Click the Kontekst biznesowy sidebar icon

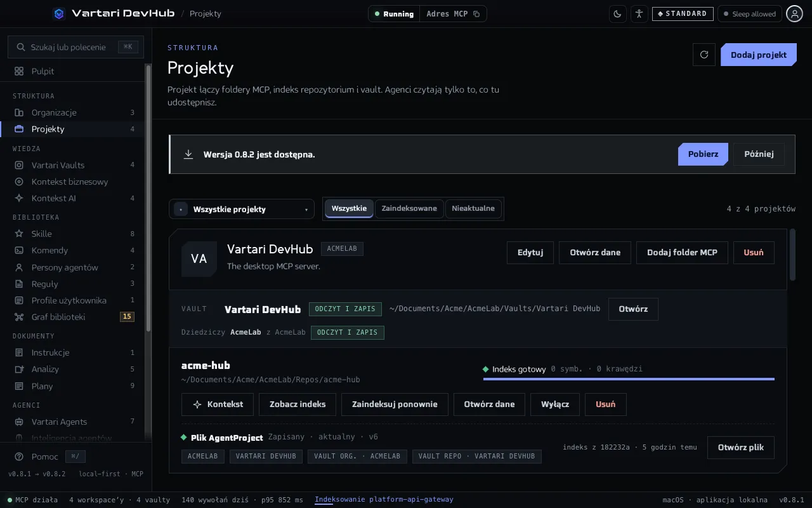point(19,182)
